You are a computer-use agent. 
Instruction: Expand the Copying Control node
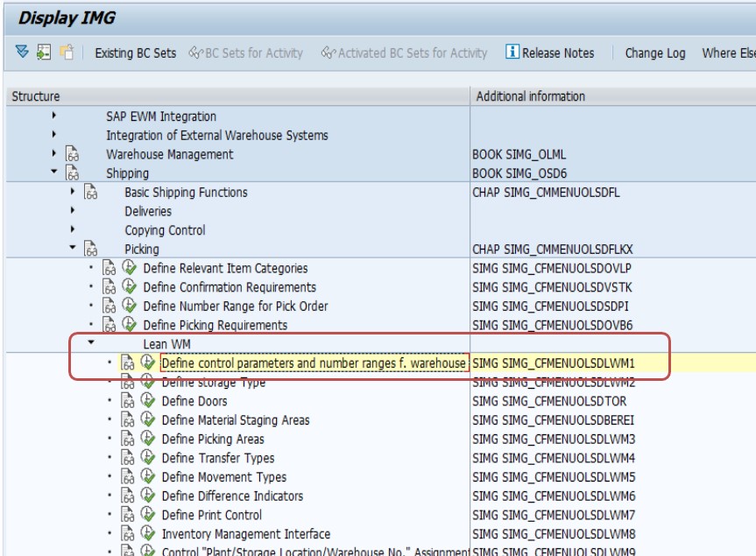coord(73,229)
